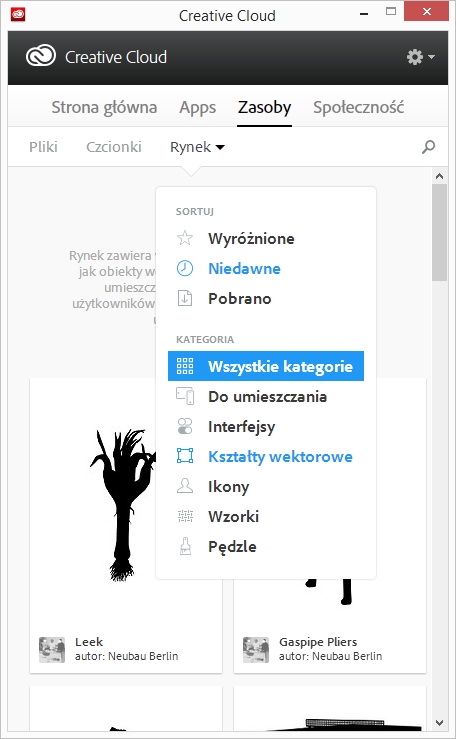
Task: Open the Społeczność tab
Action: (358, 107)
